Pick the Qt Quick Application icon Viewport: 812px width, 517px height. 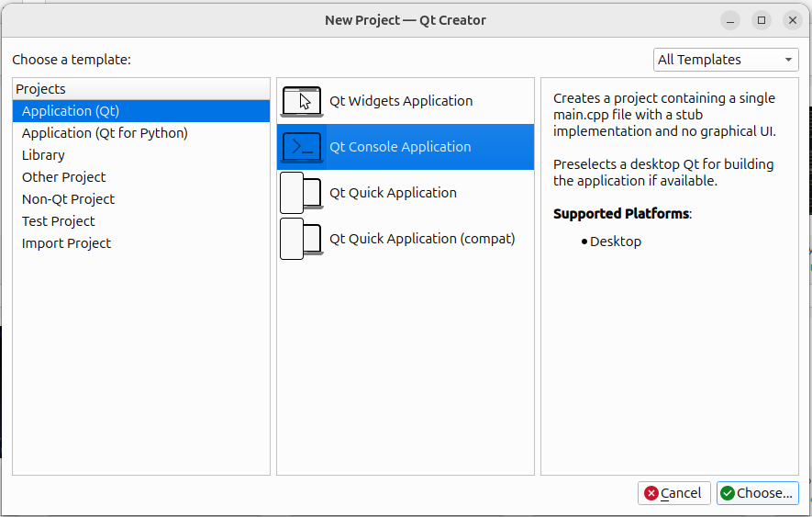tap(302, 193)
